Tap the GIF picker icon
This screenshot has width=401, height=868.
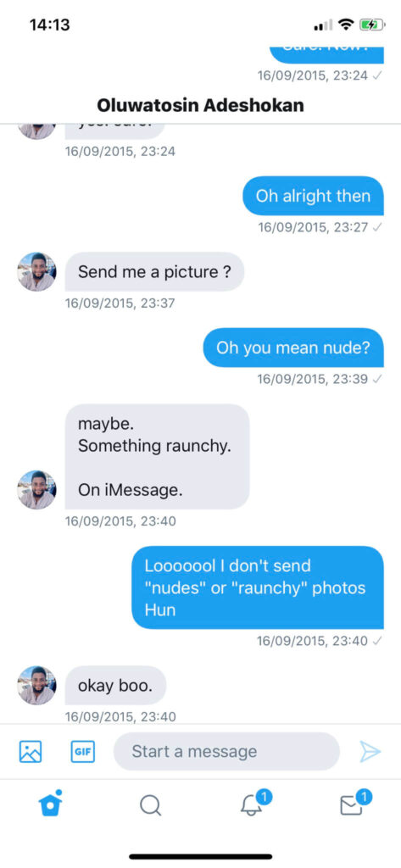click(83, 752)
